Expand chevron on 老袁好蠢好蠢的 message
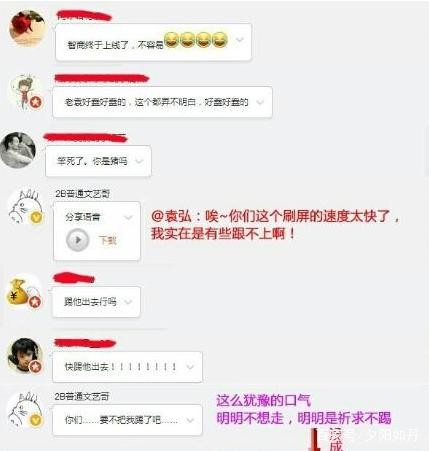429x451 pixels. pos(260,102)
